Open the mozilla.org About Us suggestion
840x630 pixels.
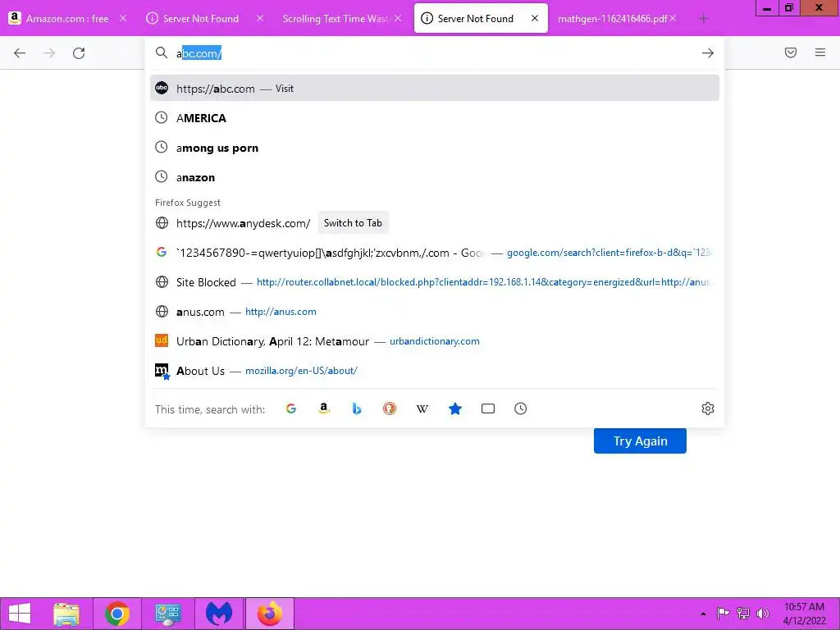(435, 371)
